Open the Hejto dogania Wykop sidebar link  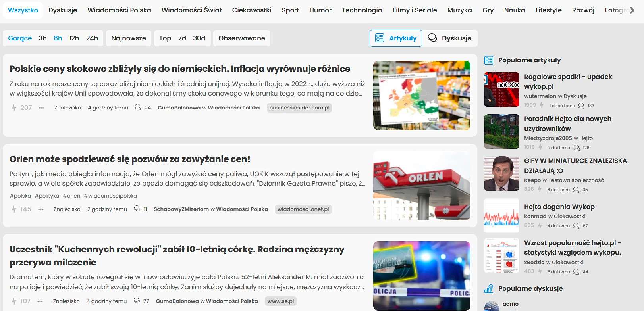coord(559,207)
